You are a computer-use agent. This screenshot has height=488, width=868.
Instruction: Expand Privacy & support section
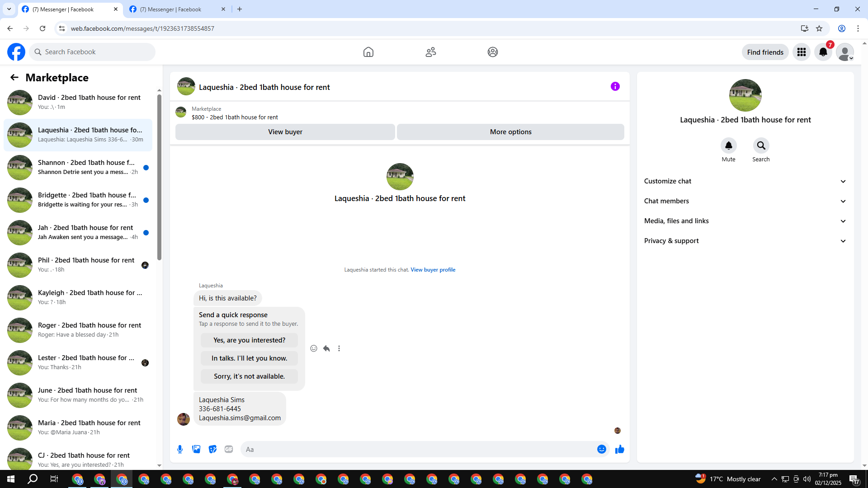point(745,241)
